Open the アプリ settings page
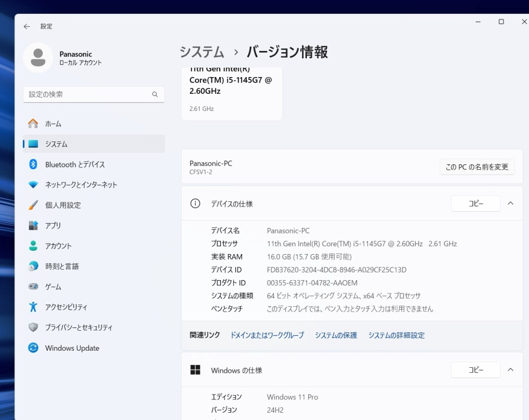 [x=94, y=225]
